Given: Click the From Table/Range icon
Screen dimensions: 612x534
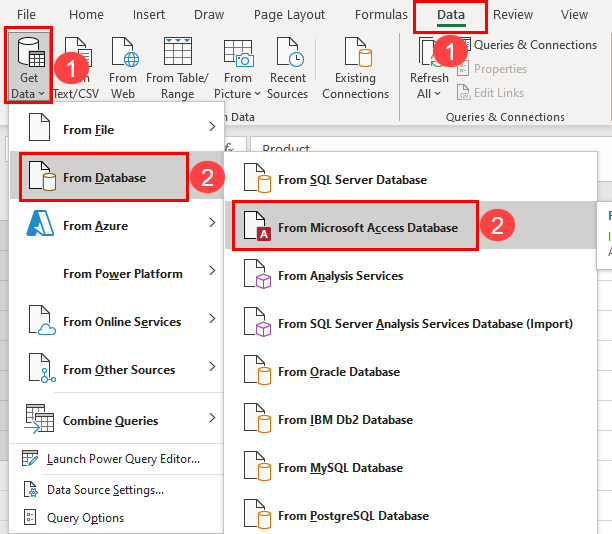Looking at the screenshot, I should click(178, 51).
